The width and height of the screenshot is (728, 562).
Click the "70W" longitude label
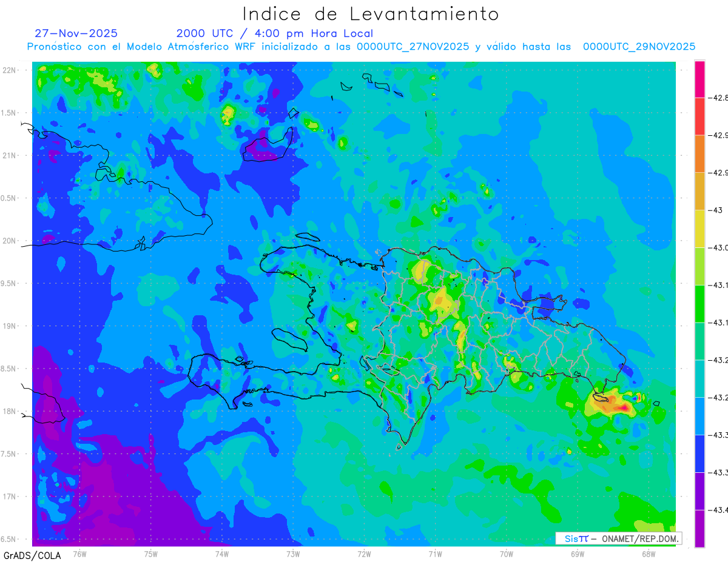[x=507, y=554]
